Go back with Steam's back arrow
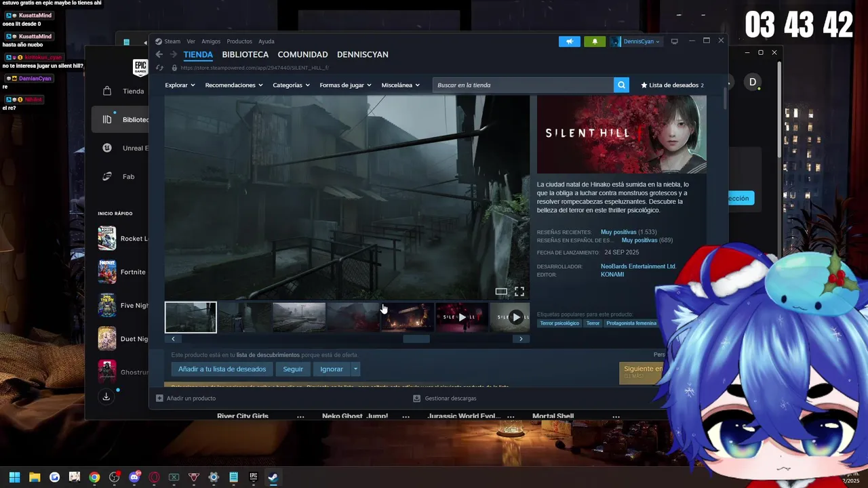The width and height of the screenshot is (868, 488). (x=159, y=54)
